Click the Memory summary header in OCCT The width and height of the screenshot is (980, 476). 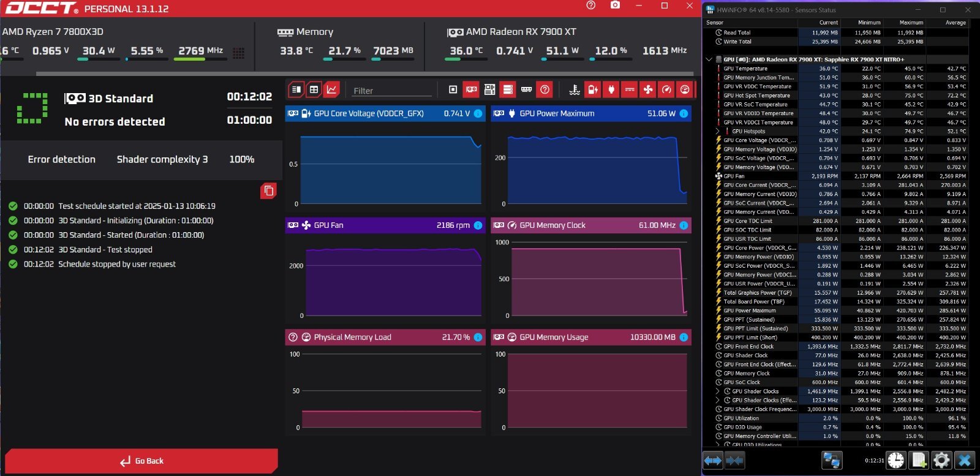point(306,32)
